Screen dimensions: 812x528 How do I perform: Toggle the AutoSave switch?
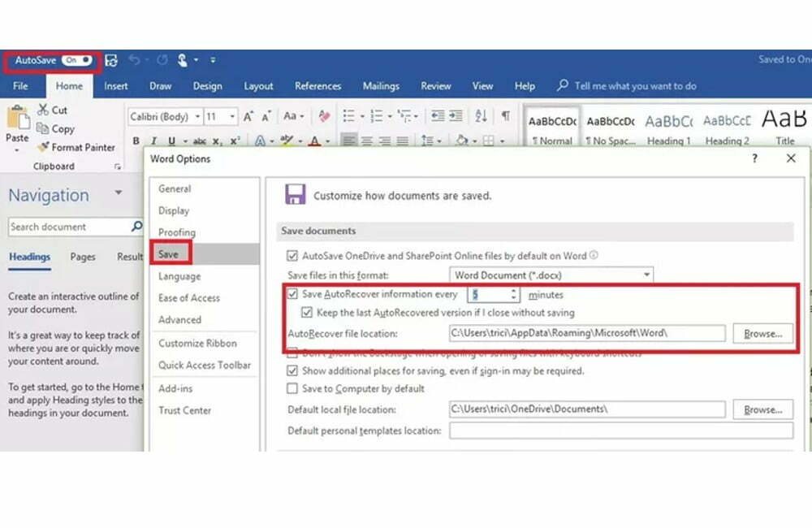77,60
